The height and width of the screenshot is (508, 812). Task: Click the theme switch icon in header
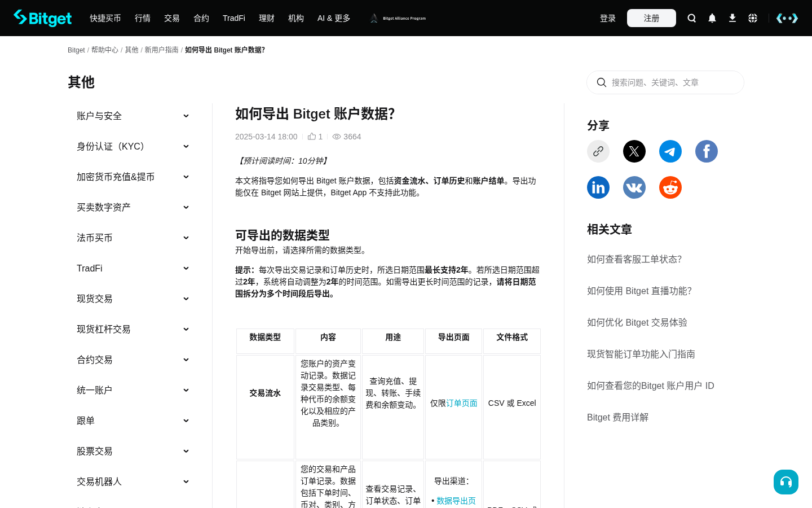[787, 18]
